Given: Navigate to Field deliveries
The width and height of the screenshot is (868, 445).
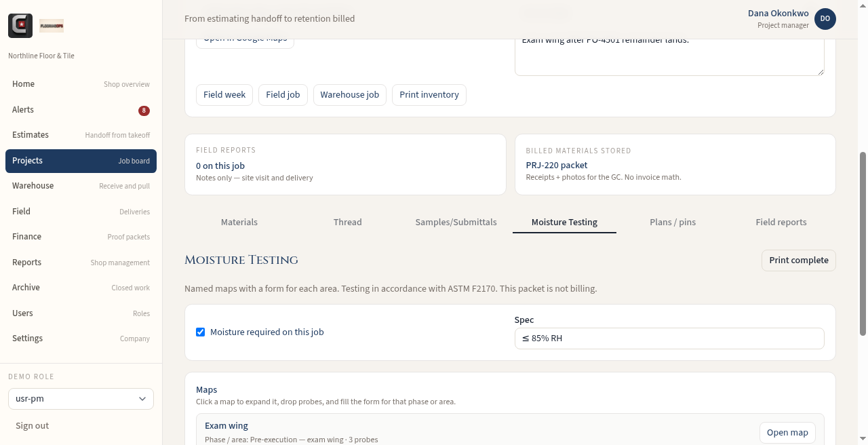Looking at the screenshot, I should coord(81,212).
